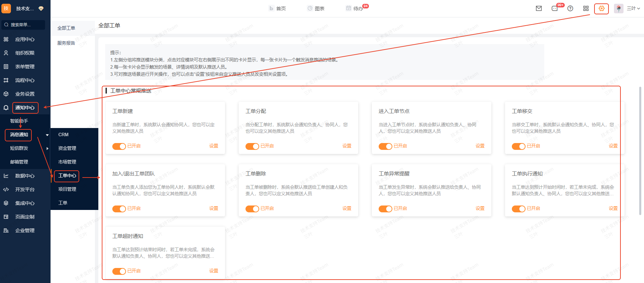Screen dimensions: 644x283
Task: Click the vertical scrollbar on the right
Action: pyautogui.click(x=640, y=150)
